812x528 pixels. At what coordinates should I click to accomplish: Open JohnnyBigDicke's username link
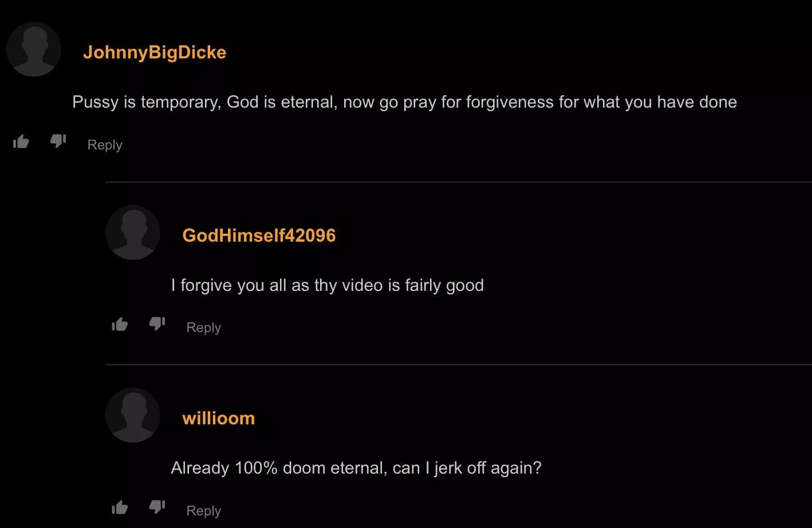[155, 52]
